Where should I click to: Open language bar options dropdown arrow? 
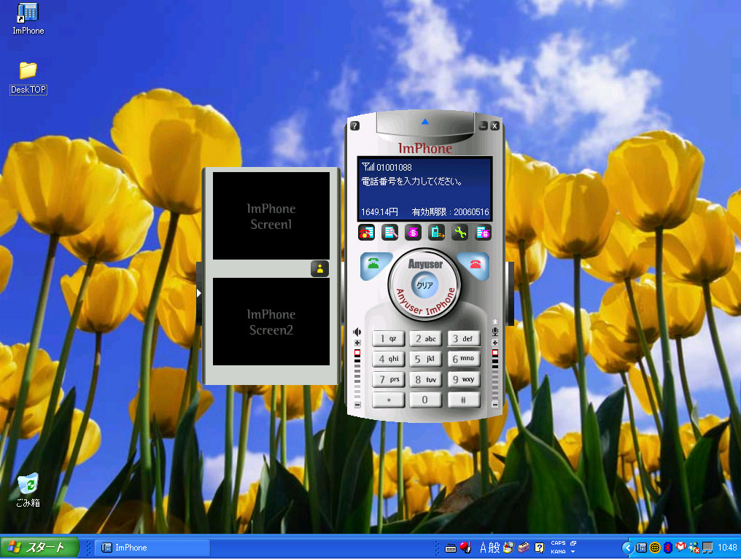(573, 552)
